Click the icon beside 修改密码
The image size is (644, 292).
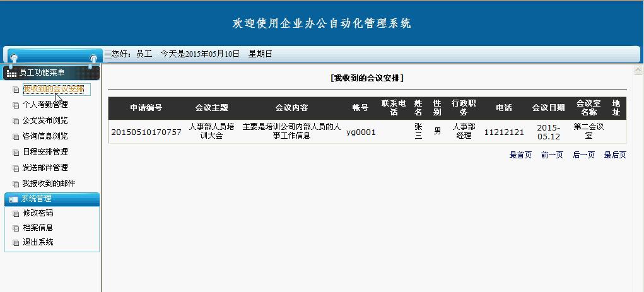tap(16, 214)
